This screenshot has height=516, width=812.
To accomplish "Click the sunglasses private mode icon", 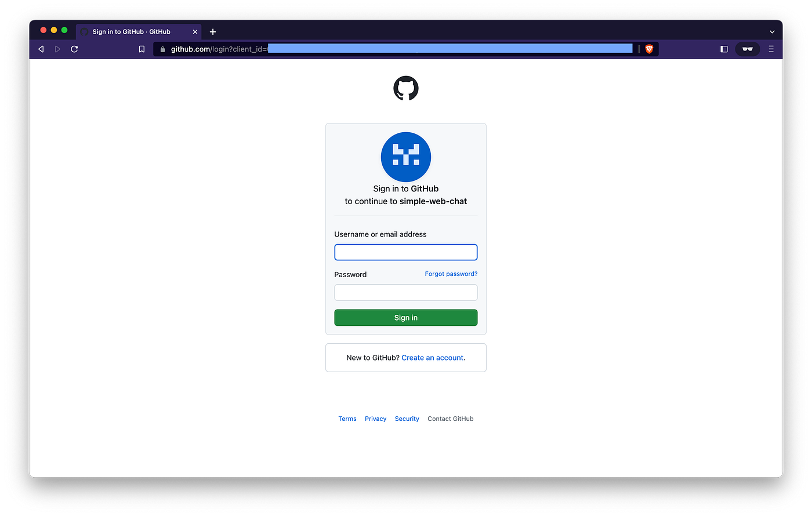I will tap(748, 49).
